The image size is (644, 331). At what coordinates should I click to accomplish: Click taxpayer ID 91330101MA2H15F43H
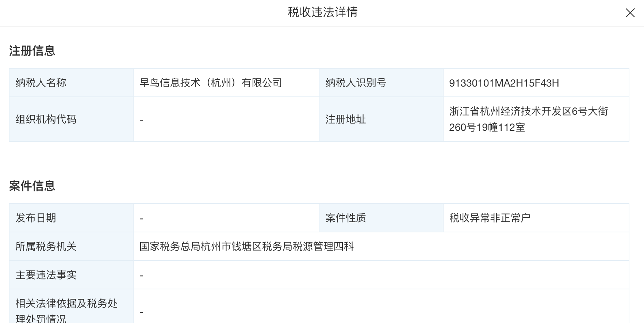point(504,83)
